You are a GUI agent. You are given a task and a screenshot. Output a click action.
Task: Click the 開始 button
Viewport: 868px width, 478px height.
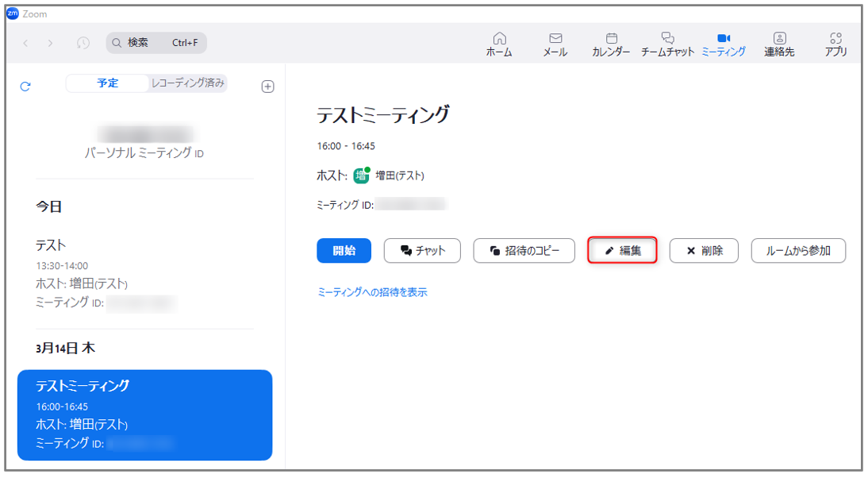344,250
